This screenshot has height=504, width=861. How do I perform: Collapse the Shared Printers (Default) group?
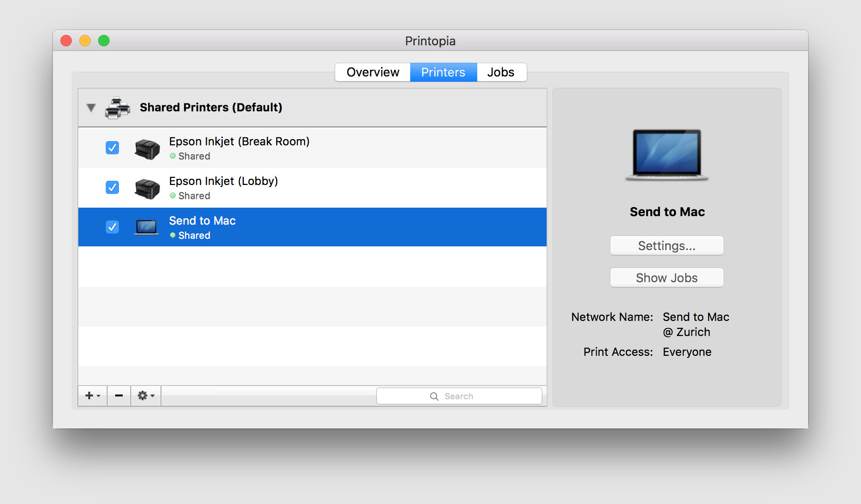(x=91, y=108)
